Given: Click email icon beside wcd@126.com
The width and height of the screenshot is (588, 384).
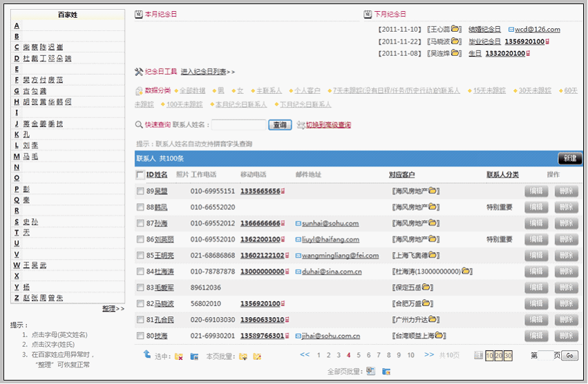Looking at the screenshot, I should point(511,30).
